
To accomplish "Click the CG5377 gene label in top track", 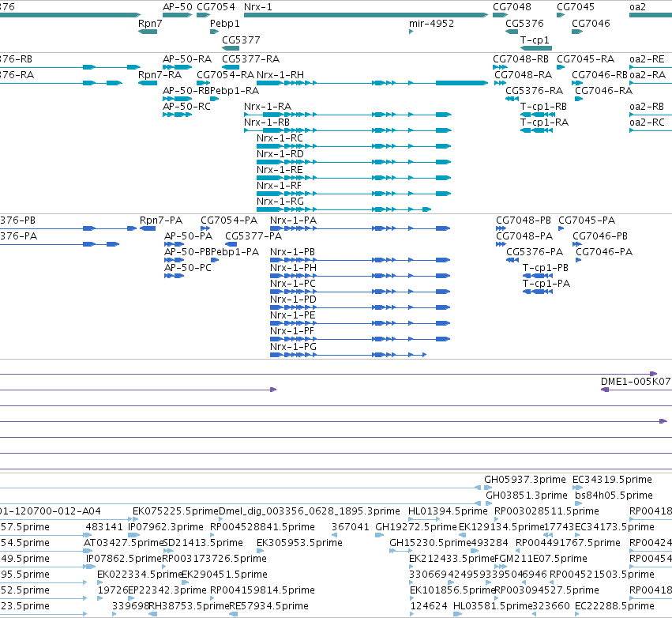I will pyautogui.click(x=241, y=40).
